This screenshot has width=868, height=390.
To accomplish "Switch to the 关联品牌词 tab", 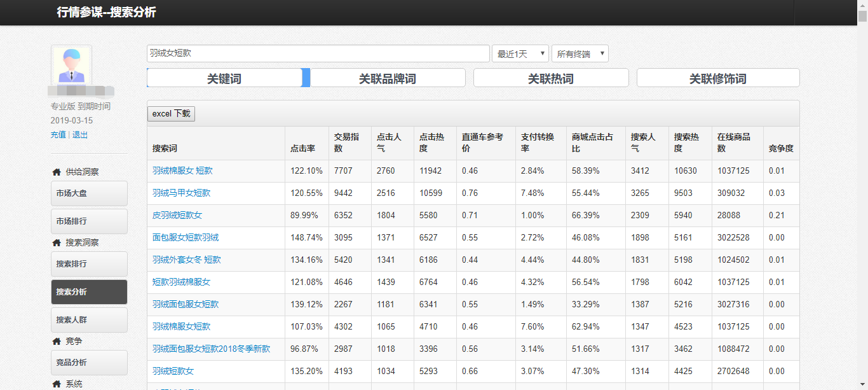I will pos(388,78).
